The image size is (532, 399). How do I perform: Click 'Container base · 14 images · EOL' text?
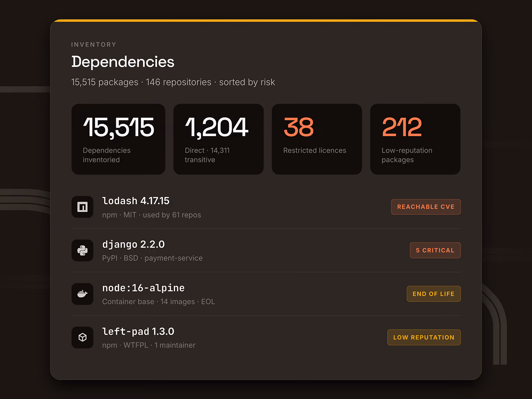click(159, 302)
